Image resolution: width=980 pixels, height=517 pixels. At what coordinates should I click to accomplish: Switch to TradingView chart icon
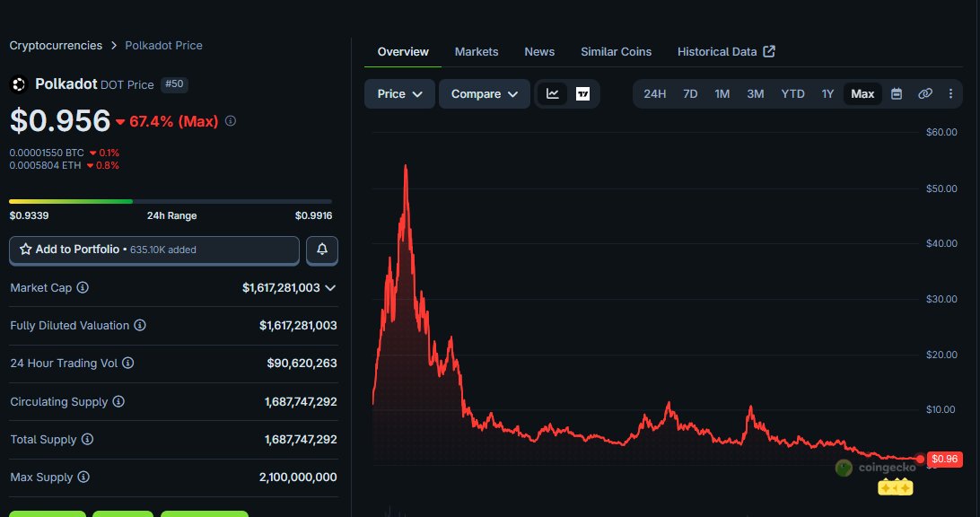pos(582,93)
